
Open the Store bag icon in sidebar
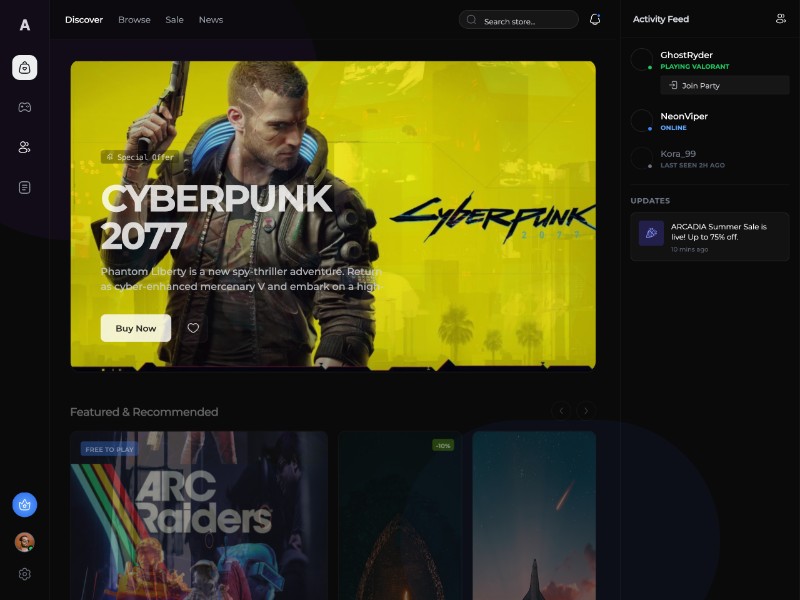[25, 67]
